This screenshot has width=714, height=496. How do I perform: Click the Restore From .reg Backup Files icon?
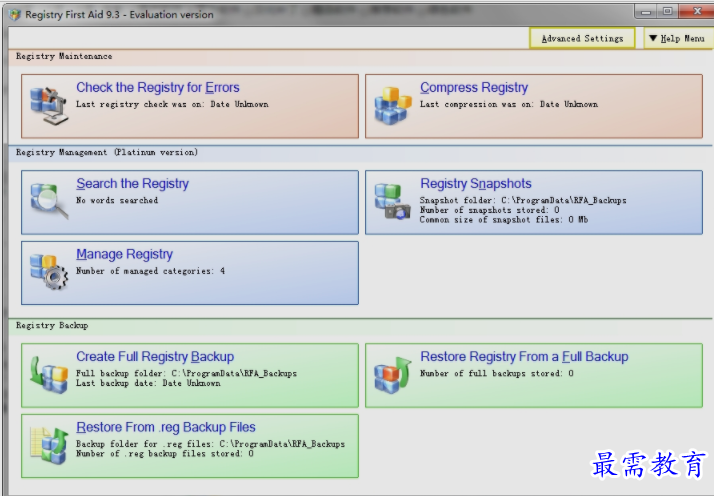pos(49,445)
